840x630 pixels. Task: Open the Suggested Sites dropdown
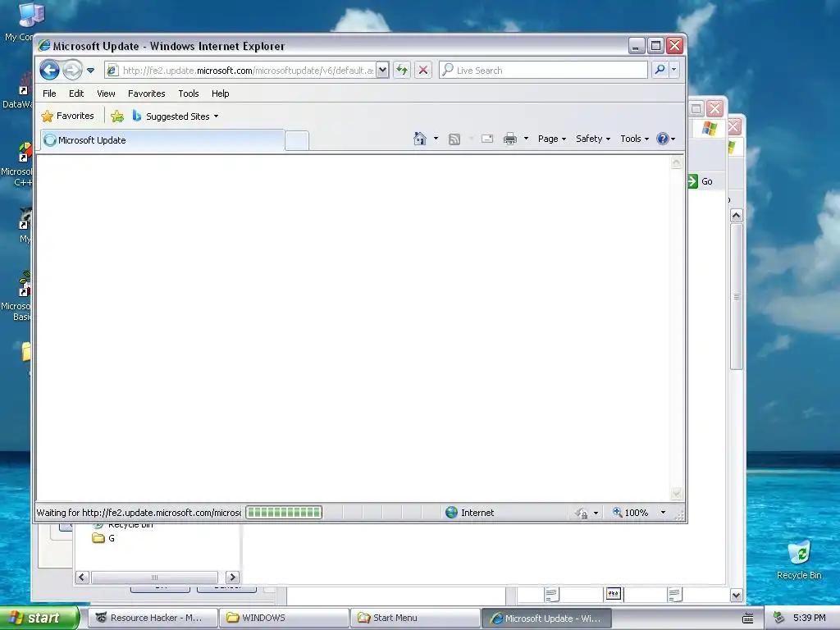point(176,116)
